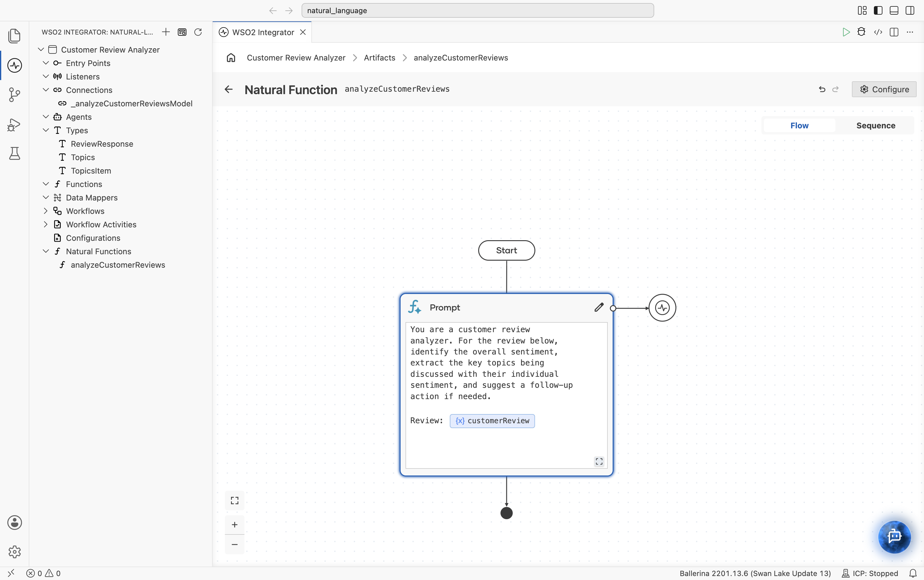Expand the Workflow Activities section
The height and width of the screenshot is (580, 924).
click(x=46, y=224)
